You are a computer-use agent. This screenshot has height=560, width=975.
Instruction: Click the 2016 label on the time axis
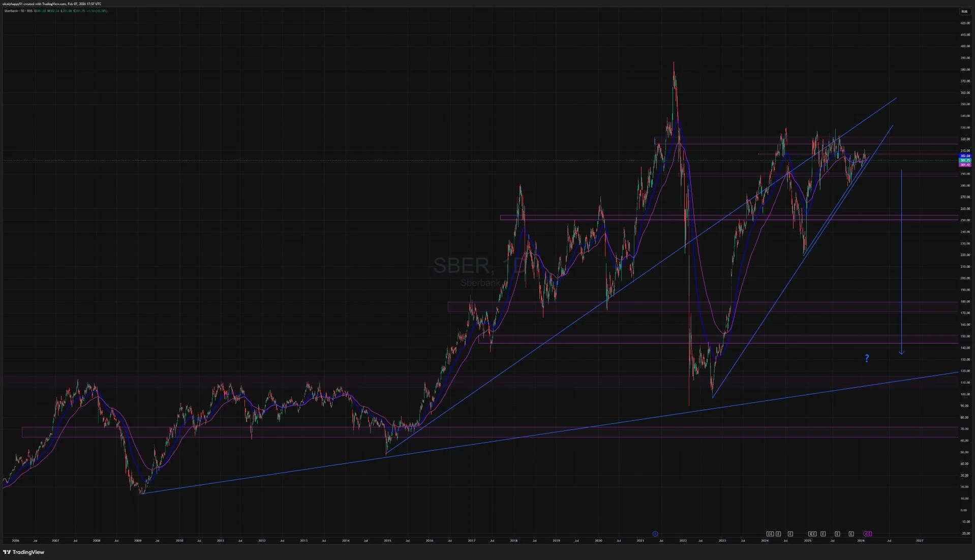point(429,541)
